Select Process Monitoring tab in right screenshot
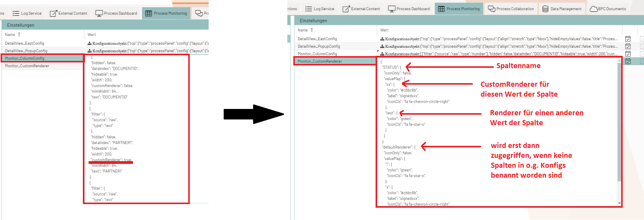The width and height of the screenshot is (644, 220). [x=459, y=9]
